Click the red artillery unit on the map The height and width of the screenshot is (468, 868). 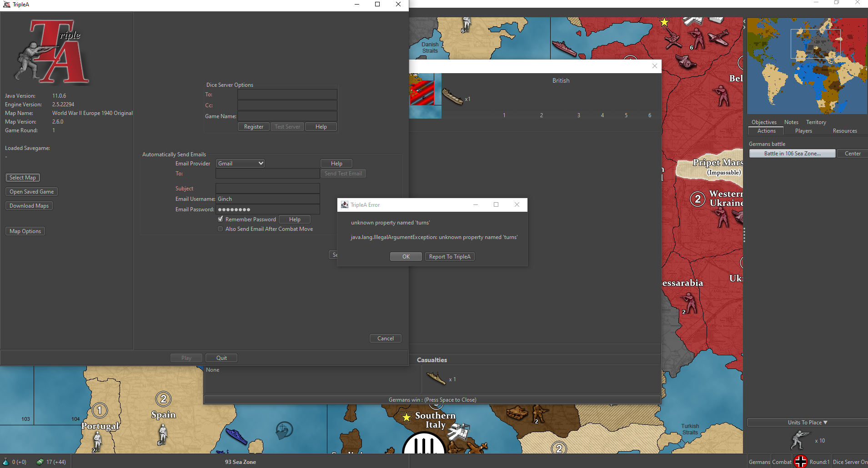(685, 61)
